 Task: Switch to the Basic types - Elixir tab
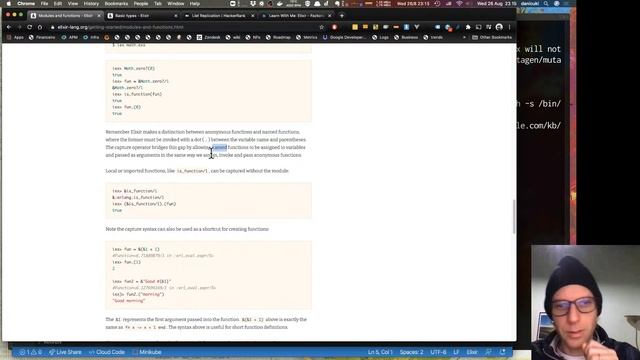[x=142, y=16]
